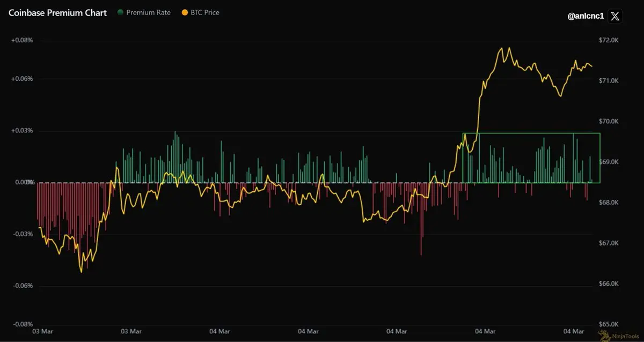Open the X logo icon
Screen dimensions: 644x342
[615, 16]
